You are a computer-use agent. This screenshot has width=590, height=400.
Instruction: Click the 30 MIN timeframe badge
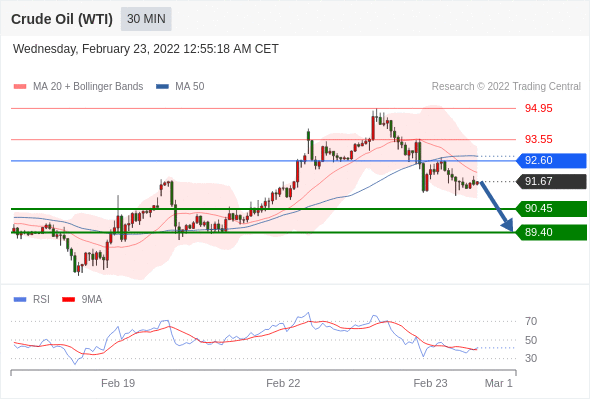[x=146, y=19]
